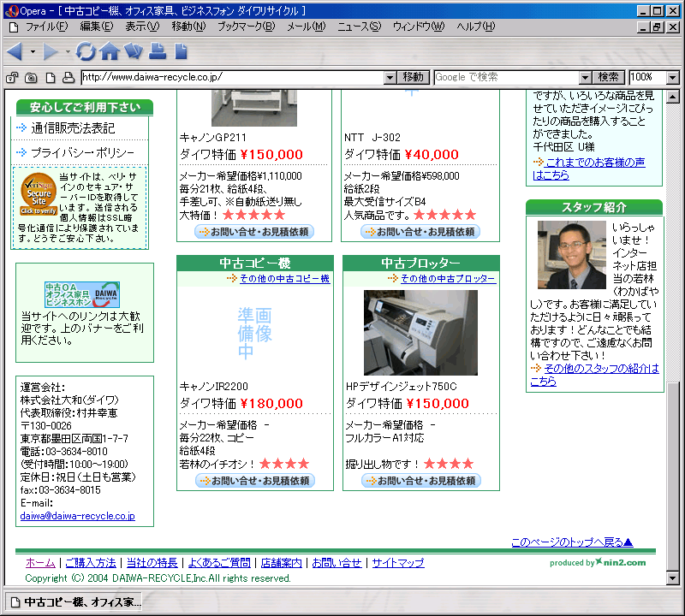
Task: Click the Google search input field
Action: (507, 77)
